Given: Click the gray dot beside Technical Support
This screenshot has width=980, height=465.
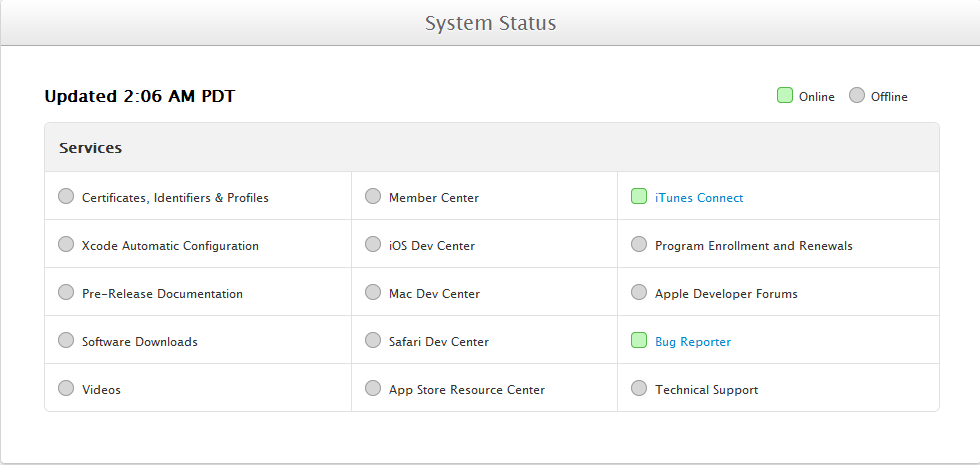Looking at the screenshot, I should [x=639, y=389].
